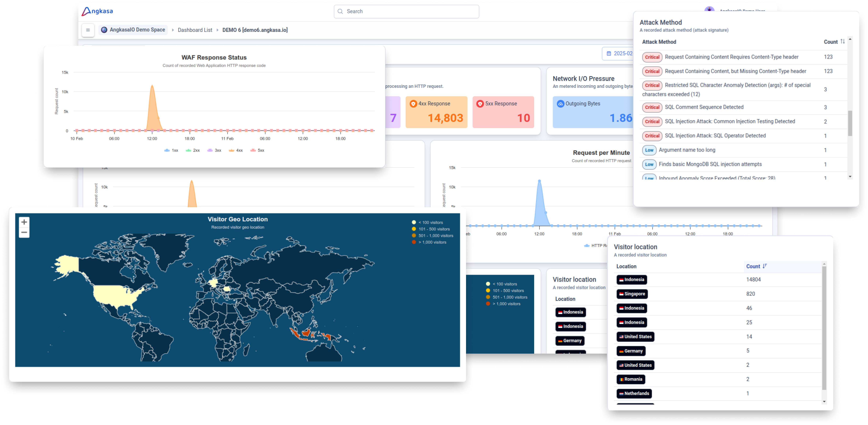Screen dimensions: 868x425
Task: Open the 5xx Response card
Action: pos(503,112)
